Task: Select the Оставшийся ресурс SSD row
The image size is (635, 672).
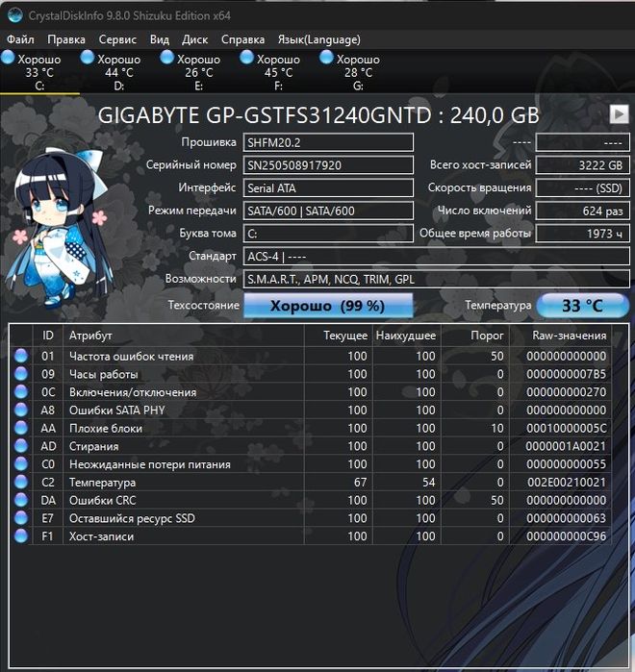Action: 311,518
